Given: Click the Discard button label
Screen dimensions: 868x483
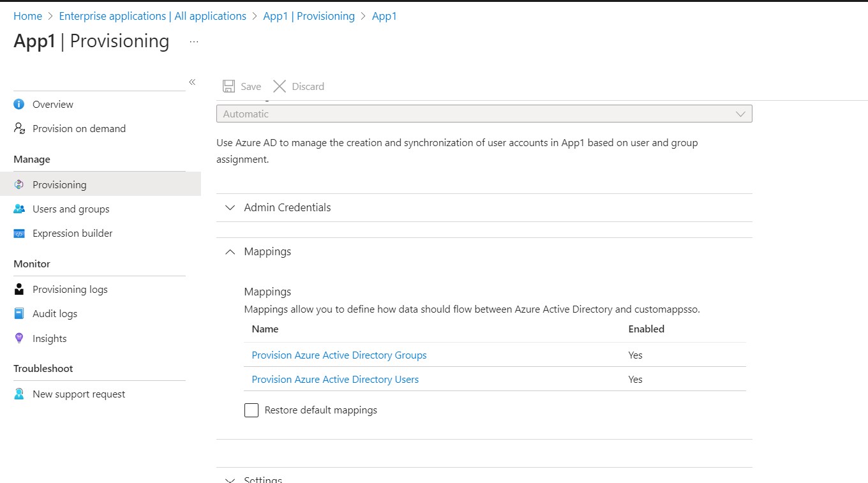Looking at the screenshot, I should (308, 86).
